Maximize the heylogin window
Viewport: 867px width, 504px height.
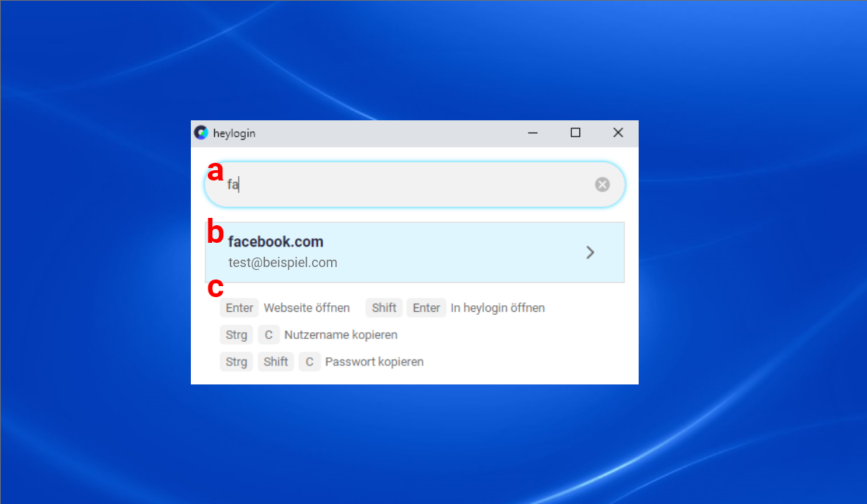tap(575, 134)
